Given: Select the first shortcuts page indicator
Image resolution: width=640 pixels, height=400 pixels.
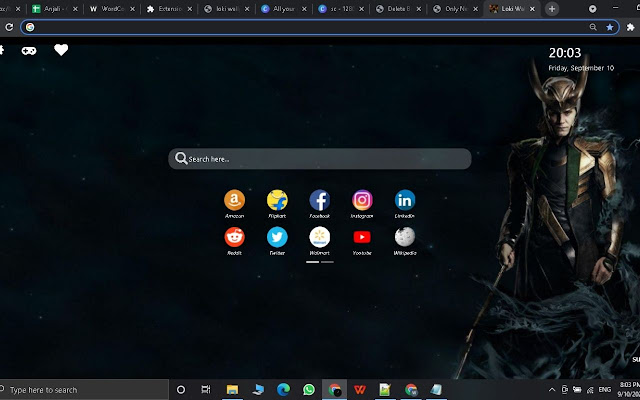Looking at the screenshot, I should 313,262.
